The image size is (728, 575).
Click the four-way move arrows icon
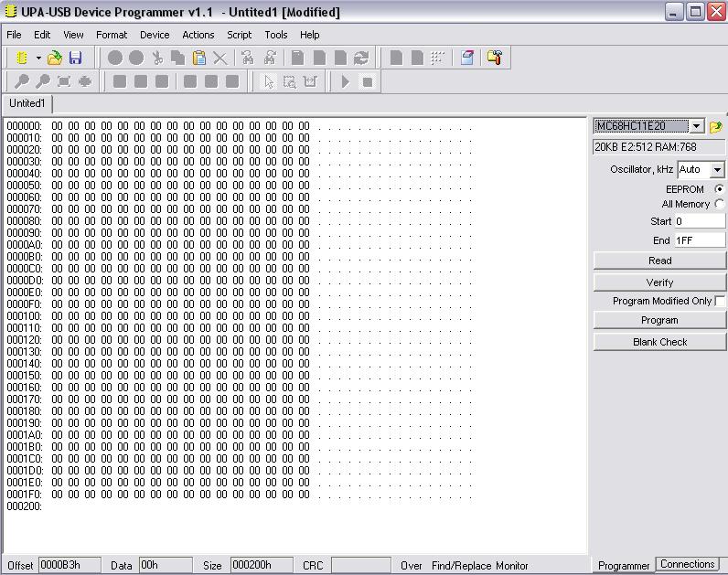(x=85, y=81)
